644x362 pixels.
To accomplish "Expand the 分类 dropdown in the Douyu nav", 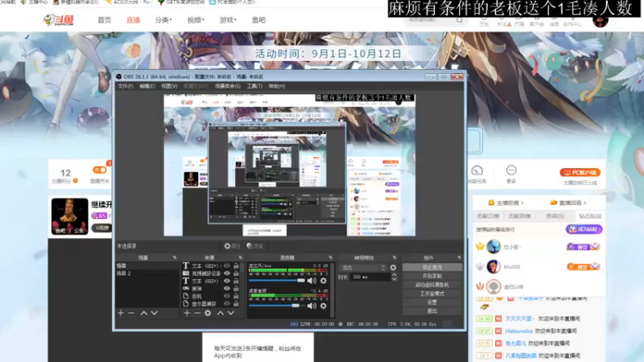I will click(163, 20).
